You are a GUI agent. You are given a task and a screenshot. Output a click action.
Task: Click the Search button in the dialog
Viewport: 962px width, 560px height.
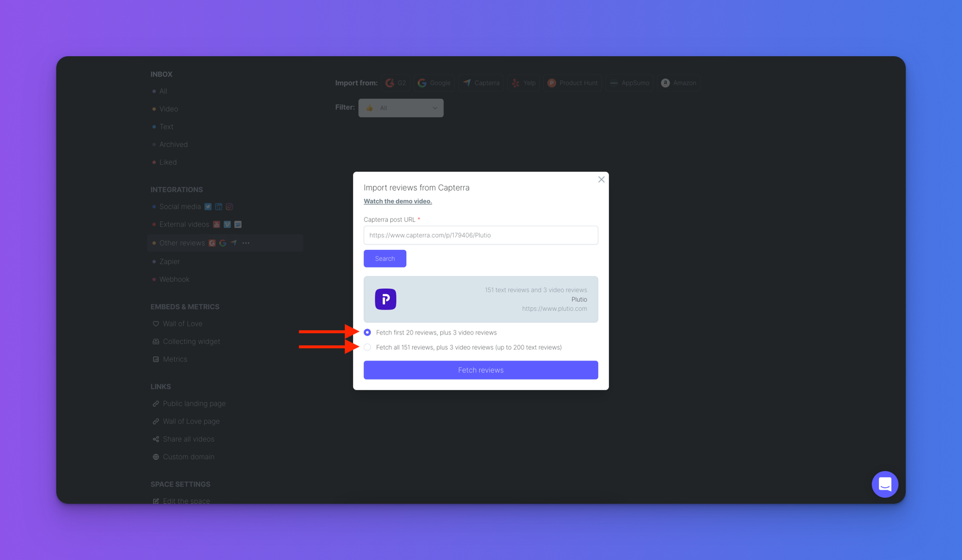385,259
